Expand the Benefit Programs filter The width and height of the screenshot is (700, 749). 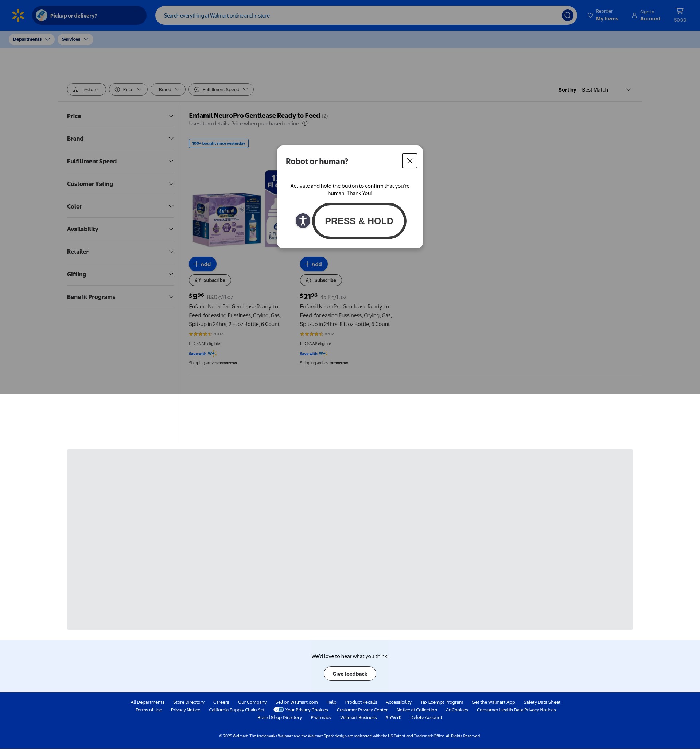click(x=120, y=297)
